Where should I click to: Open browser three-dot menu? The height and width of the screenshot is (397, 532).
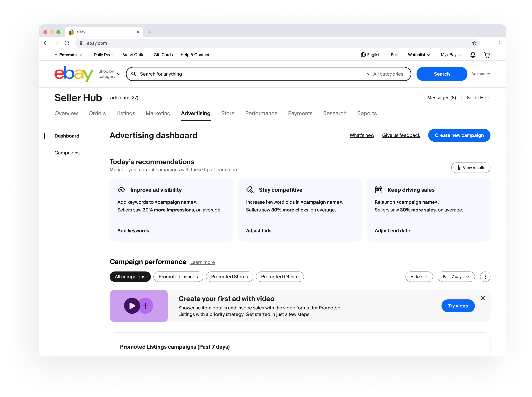click(x=499, y=43)
